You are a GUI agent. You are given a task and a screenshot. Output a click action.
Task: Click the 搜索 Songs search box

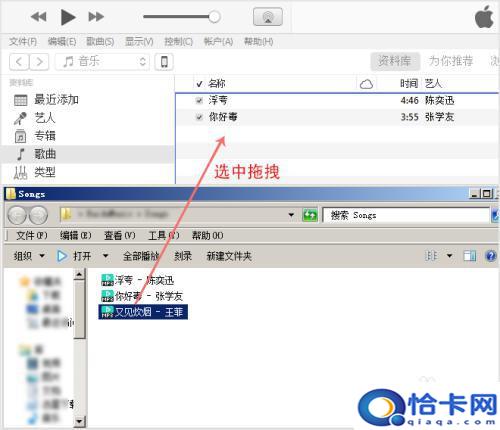point(406,215)
